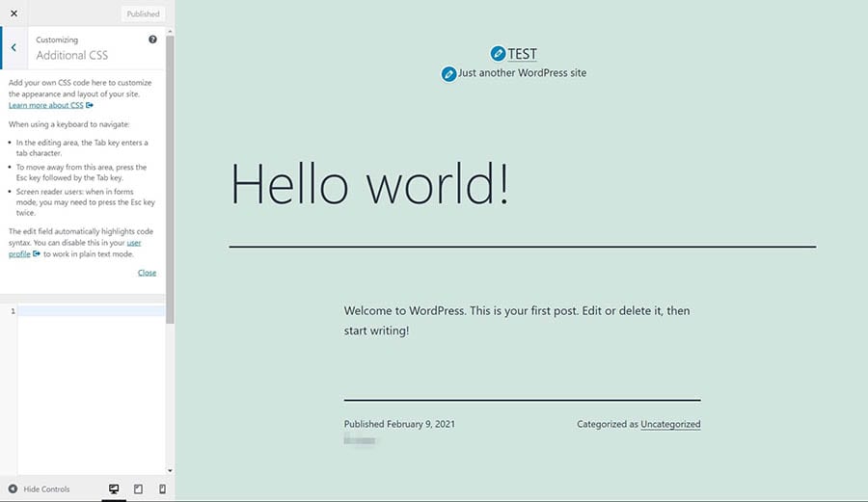
Task: Open the Uncategorized category link
Action: tap(670, 424)
